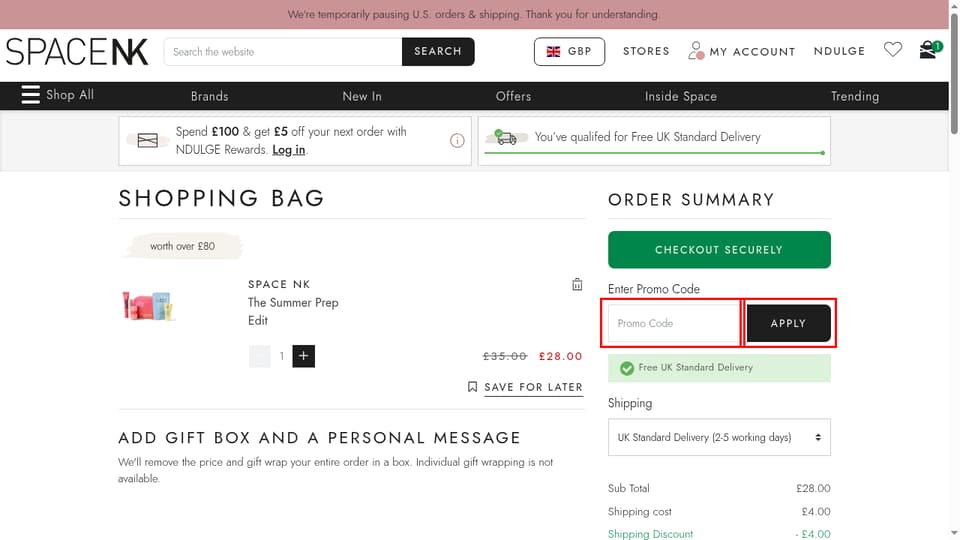The image size is (960, 540).
Task: Open the wishlist heart icon
Action: (x=893, y=49)
